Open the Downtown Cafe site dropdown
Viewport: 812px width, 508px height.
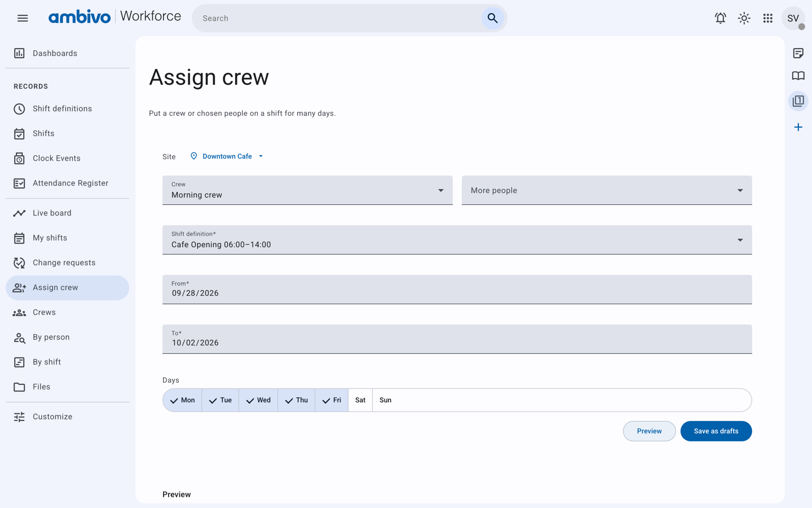tap(227, 156)
